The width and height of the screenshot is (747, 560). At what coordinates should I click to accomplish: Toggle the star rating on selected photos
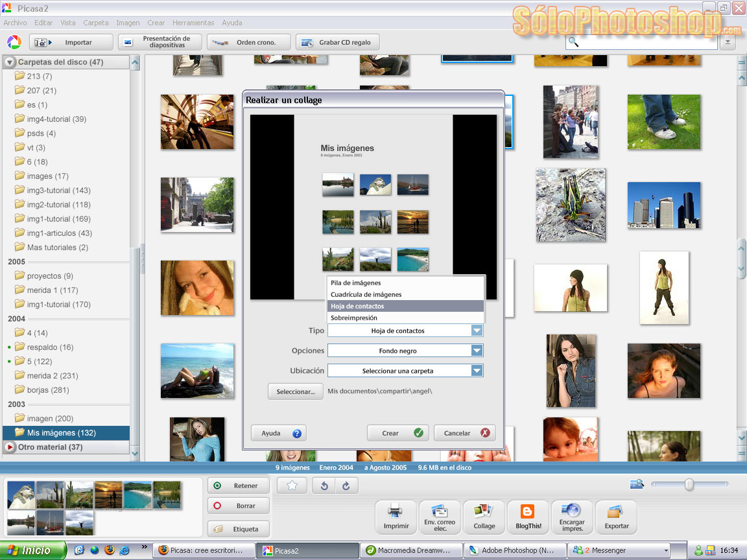[x=292, y=485]
